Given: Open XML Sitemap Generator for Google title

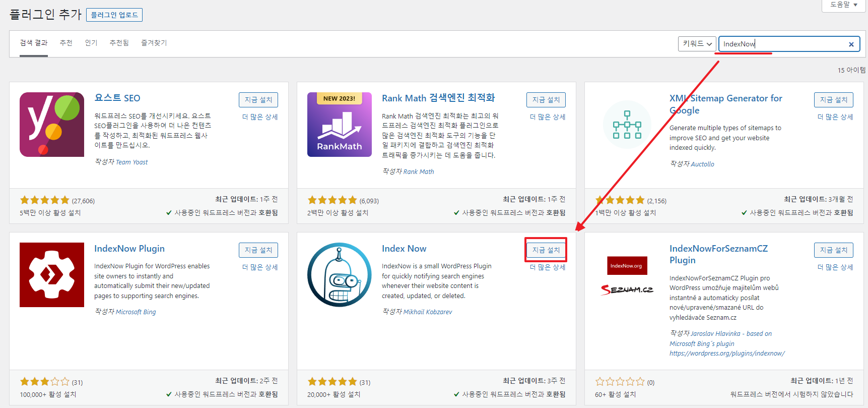Looking at the screenshot, I should pos(725,104).
